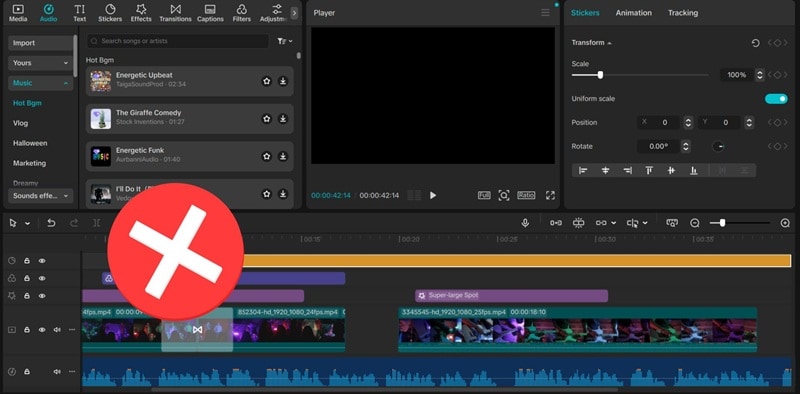The image size is (800, 394).
Task: Adjust the Scale slider handle
Action: coord(600,75)
